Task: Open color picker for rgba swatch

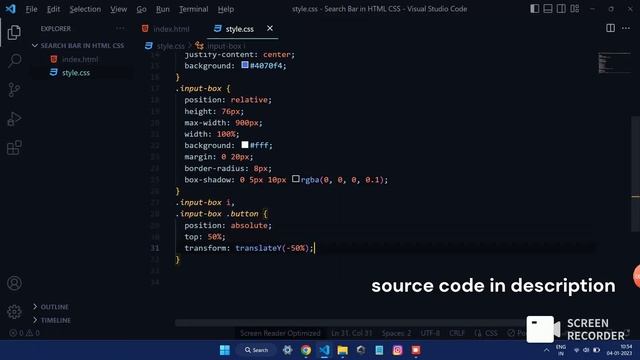Action: 296,179
